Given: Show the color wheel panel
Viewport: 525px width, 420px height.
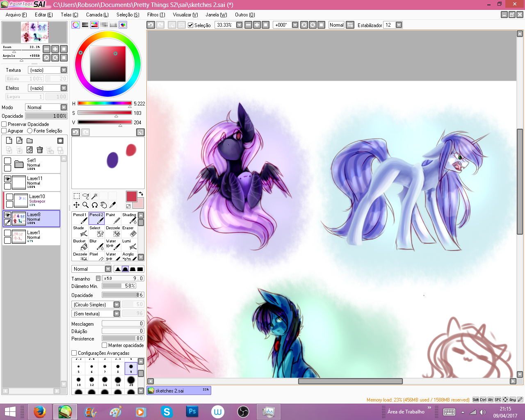Looking at the screenshot, I should pyautogui.click(x=75, y=25).
